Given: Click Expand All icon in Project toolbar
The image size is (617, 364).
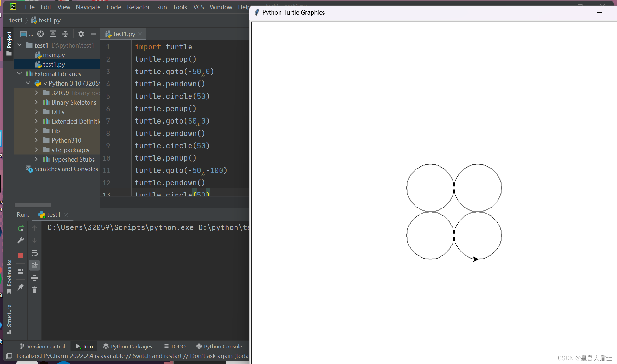Looking at the screenshot, I should coord(53,34).
